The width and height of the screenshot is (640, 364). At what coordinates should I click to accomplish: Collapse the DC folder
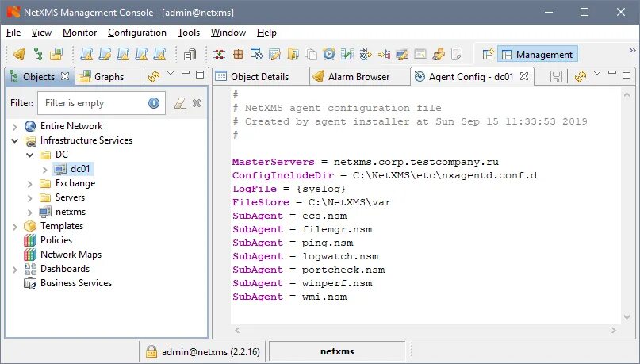pyautogui.click(x=30, y=155)
